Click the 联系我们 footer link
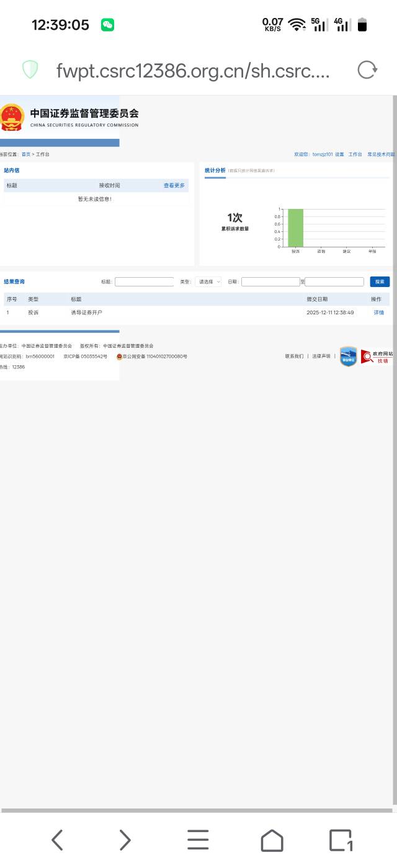 [294, 356]
